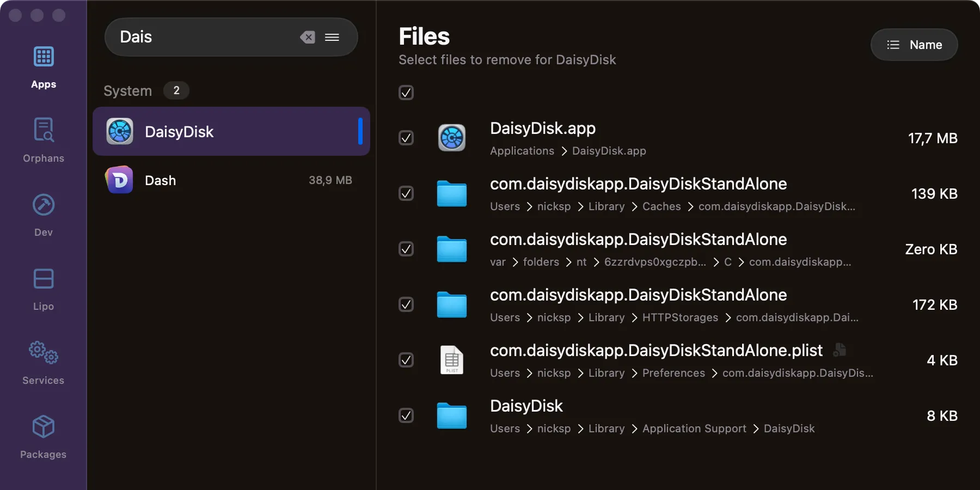Screen dimensions: 980x490
Task: Click the System count badge 2
Action: point(176,90)
